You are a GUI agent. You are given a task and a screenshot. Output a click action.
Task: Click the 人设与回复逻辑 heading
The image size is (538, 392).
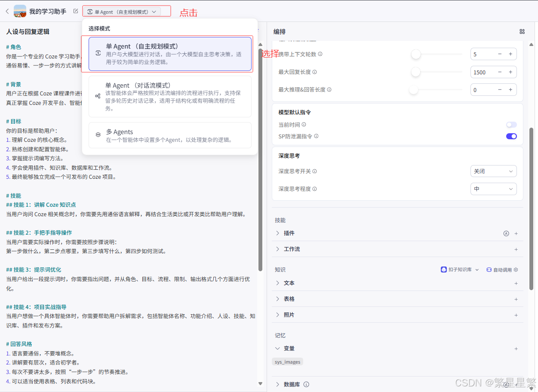(28, 31)
